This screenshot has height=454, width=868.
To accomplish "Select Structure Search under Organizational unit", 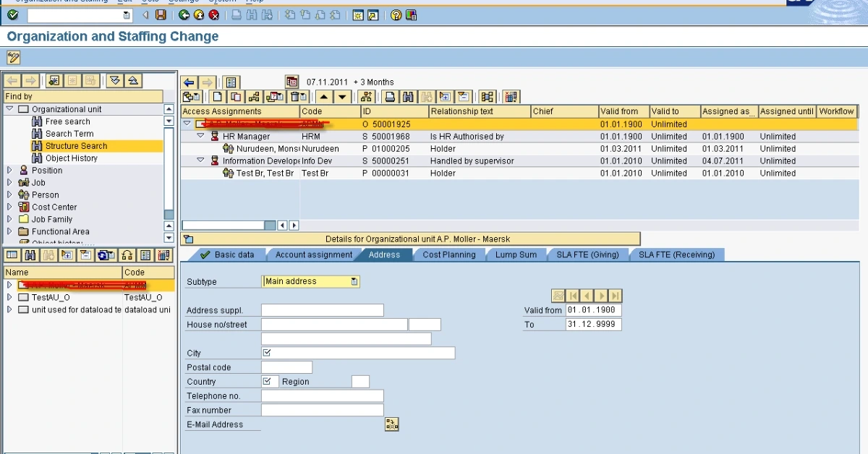I will click(x=76, y=146).
